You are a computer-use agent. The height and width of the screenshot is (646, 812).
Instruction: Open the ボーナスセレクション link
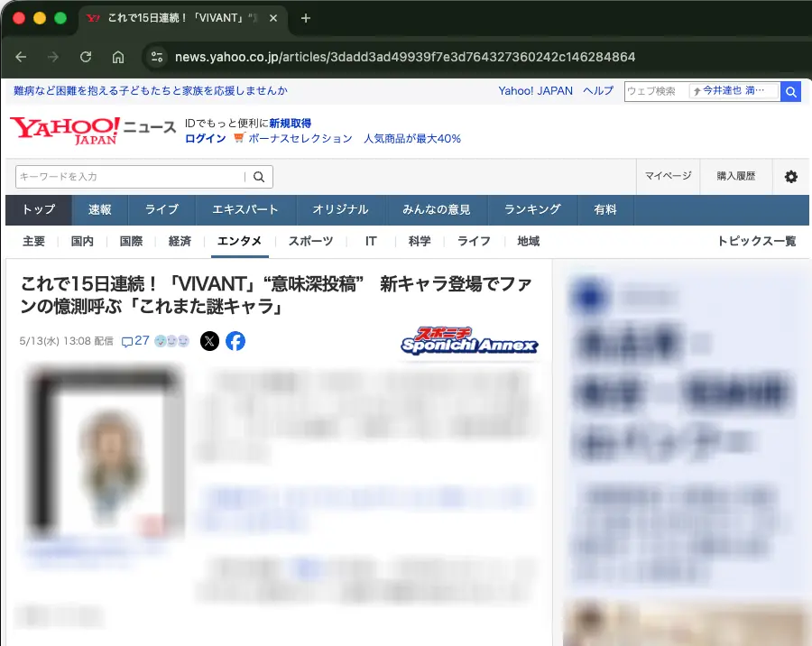click(x=300, y=138)
